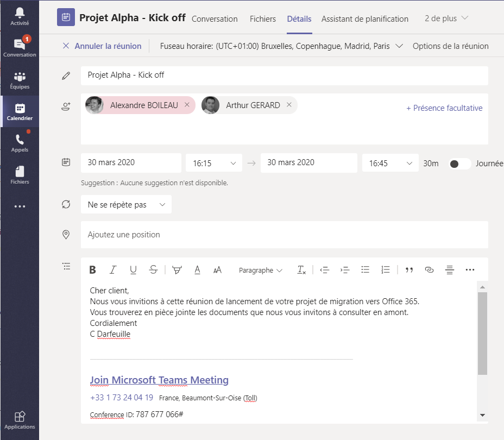504x440 pixels.
Task: Apply strikethrough formatting to text
Action: click(x=154, y=270)
